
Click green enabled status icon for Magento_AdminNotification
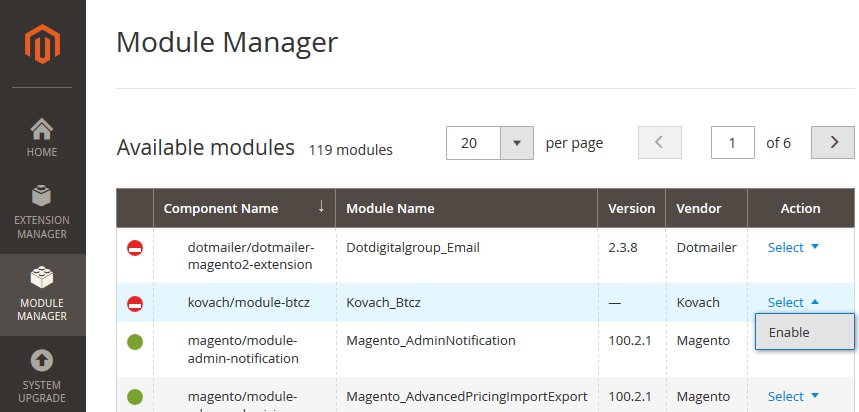tap(135, 342)
